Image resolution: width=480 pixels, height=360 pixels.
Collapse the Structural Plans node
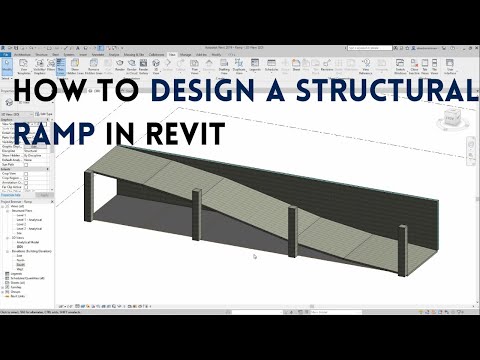click(x=8, y=211)
